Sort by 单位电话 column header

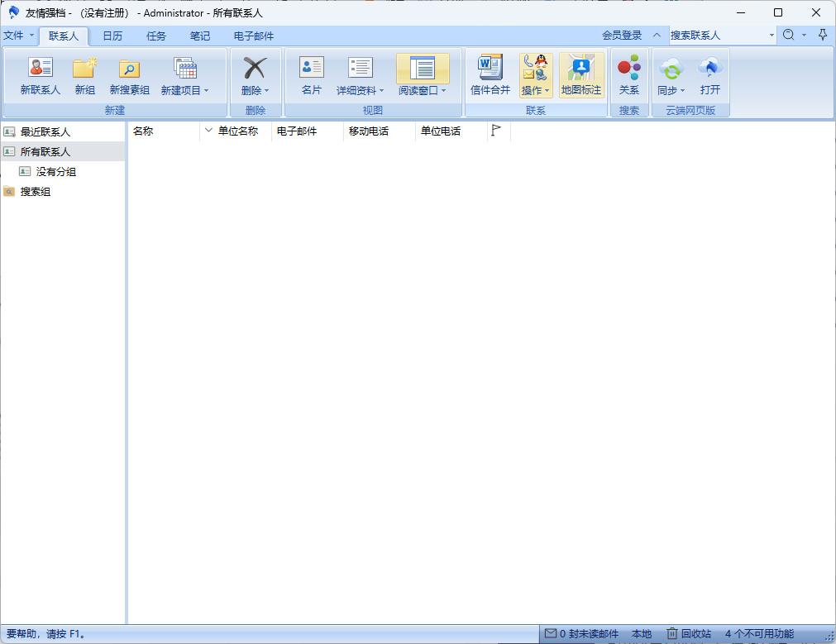[451, 131]
